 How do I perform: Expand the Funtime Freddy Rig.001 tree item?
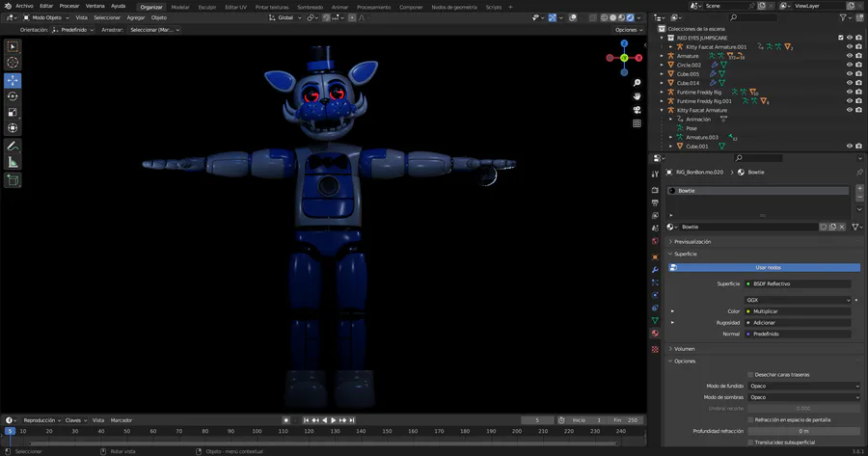click(662, 101)
